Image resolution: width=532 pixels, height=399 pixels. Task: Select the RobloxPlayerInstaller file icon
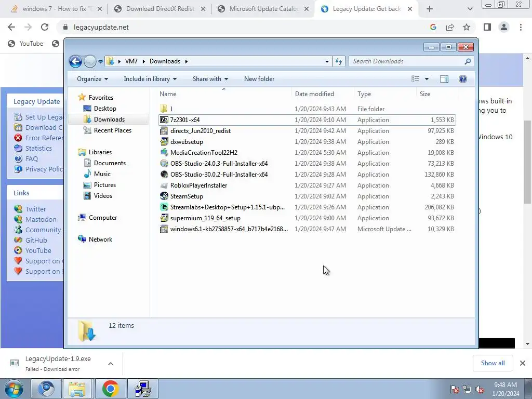pos(164,185)
